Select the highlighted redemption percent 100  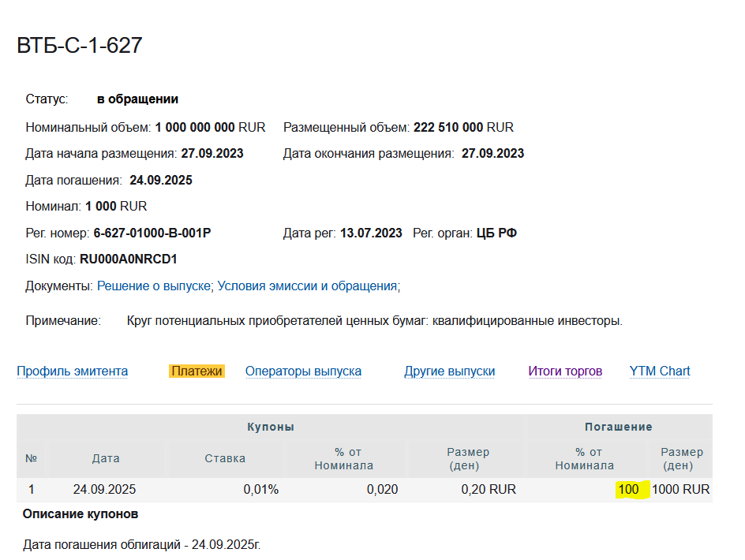pos(628,489)
